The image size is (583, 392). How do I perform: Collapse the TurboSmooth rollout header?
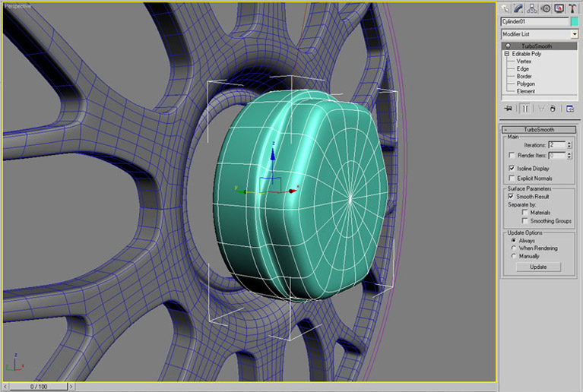539,130
